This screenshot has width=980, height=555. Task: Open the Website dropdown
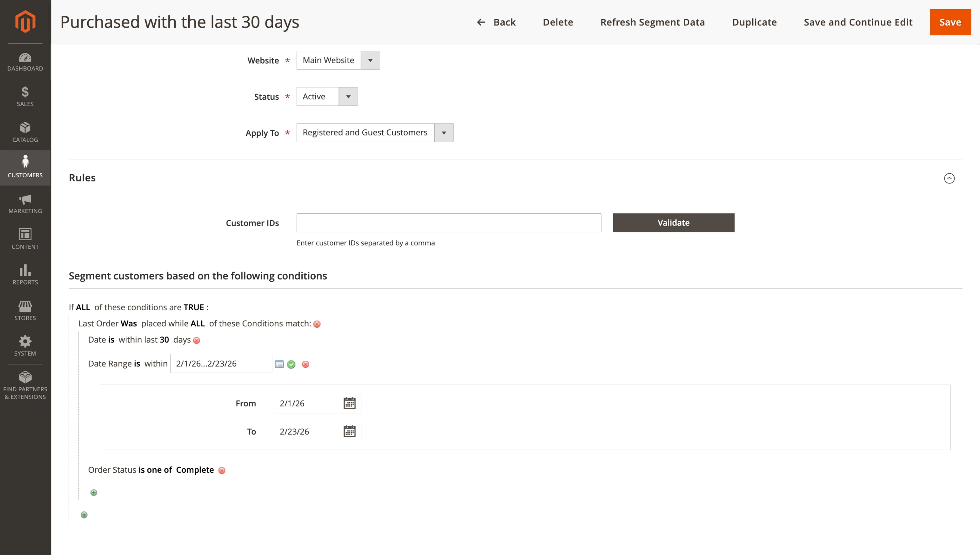click(x=338, y=60)
